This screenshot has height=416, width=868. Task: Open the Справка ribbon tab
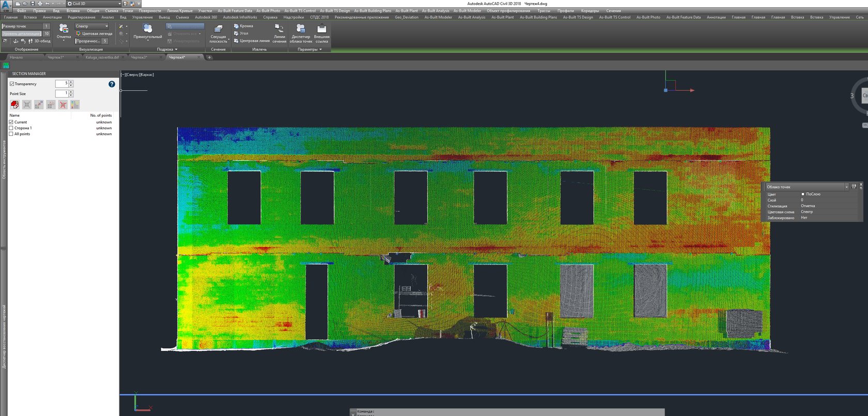click(270, 17)
